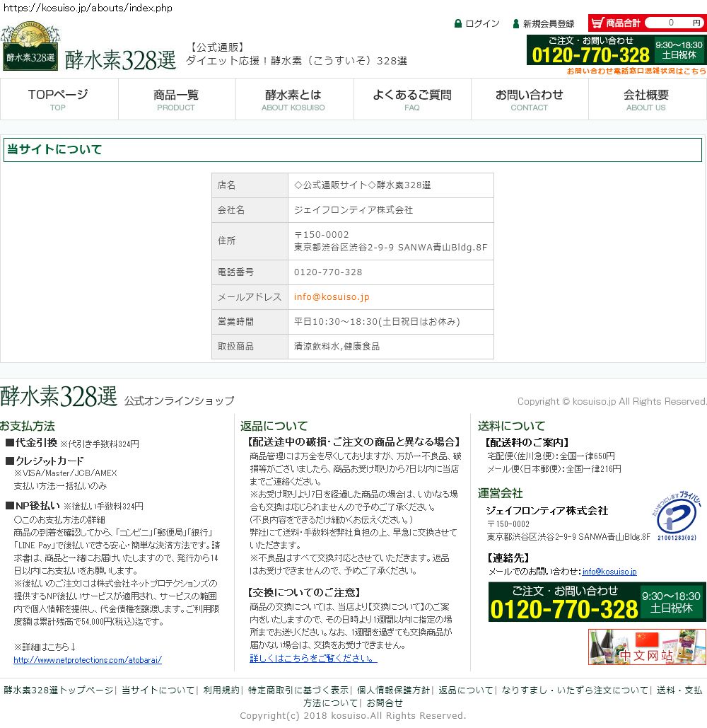Click the login lock icon
This screenshot has width=707, height=728.
pos(458,23)
